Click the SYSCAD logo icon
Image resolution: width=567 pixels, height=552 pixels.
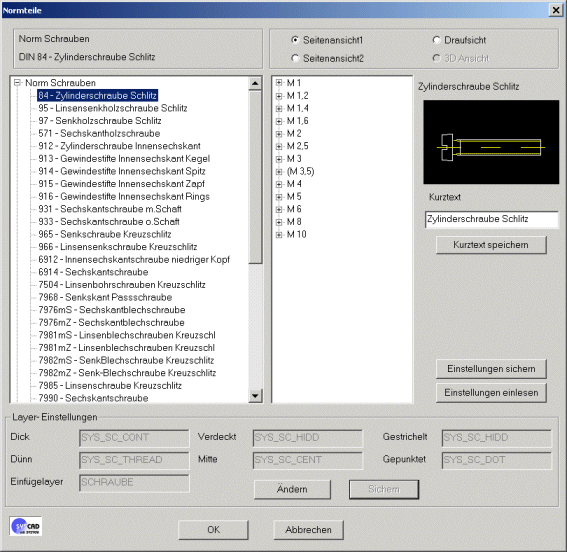tap(26, 526)
